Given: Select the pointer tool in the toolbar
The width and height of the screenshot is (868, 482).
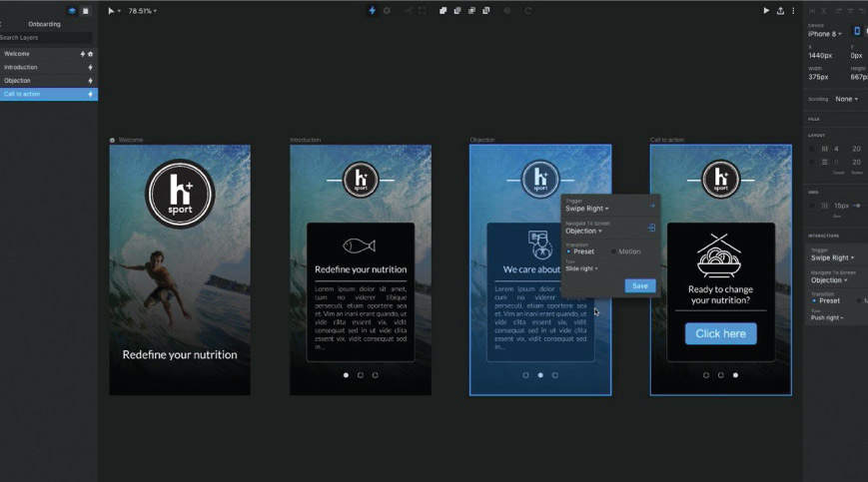Looking at the screenshot, I should [x=111, y=11].
